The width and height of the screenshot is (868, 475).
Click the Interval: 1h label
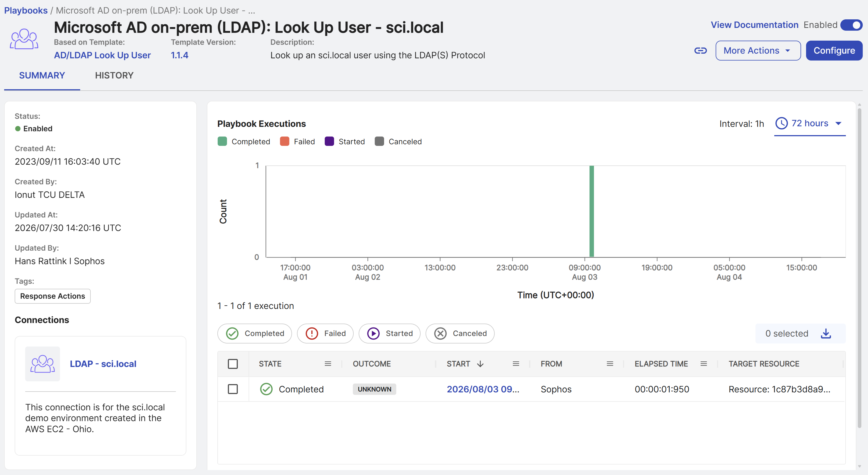(742, 124)
